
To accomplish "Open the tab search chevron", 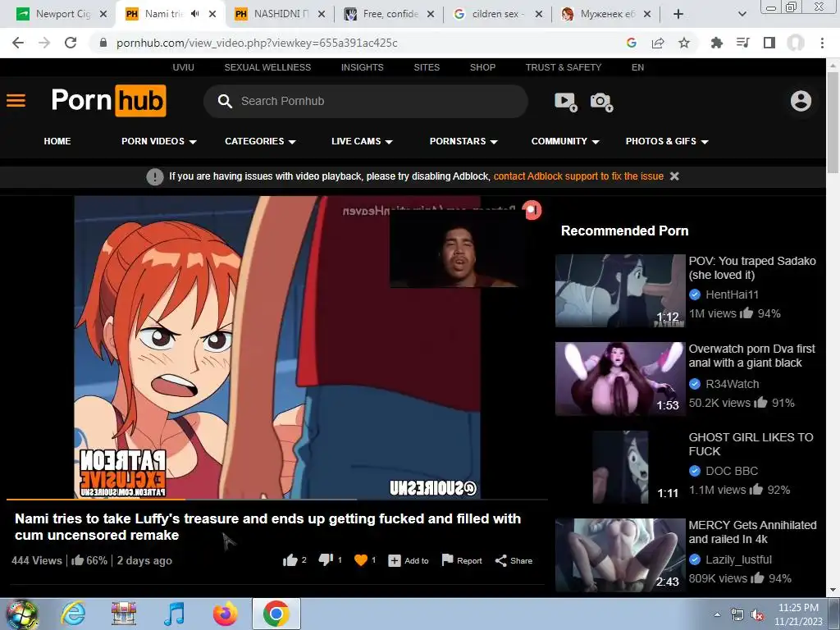I will [742, 14].
